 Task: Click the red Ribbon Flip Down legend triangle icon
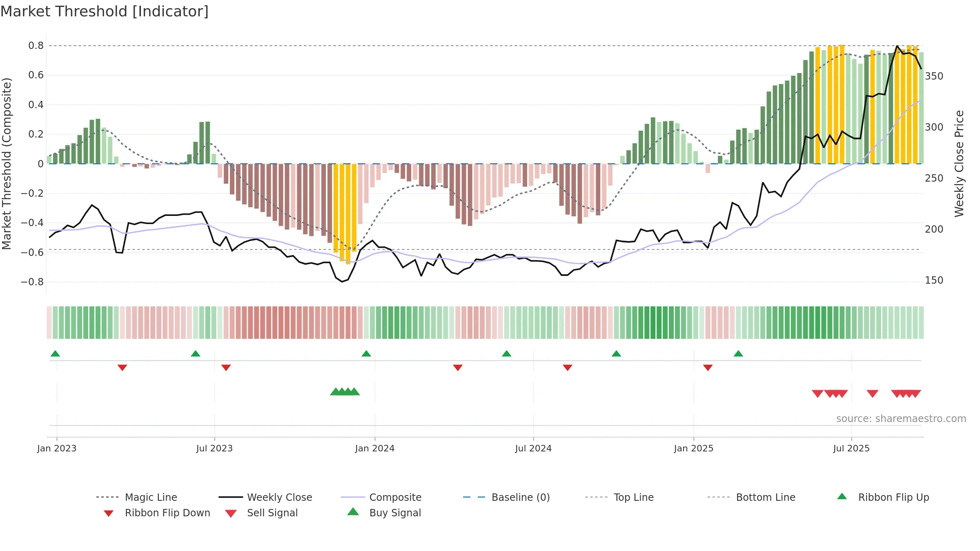[109, 513]
